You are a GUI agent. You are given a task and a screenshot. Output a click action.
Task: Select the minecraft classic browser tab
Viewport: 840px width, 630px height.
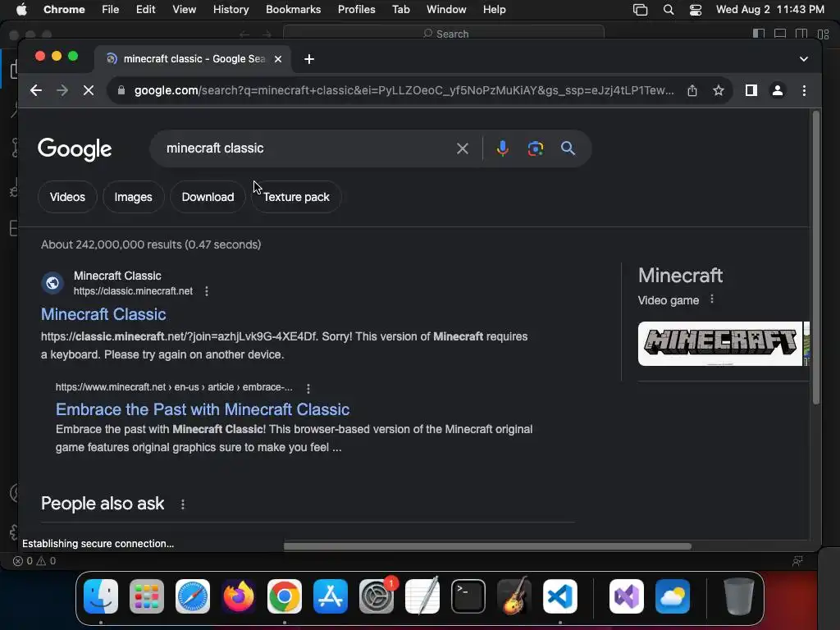click(x=193, y=59)
